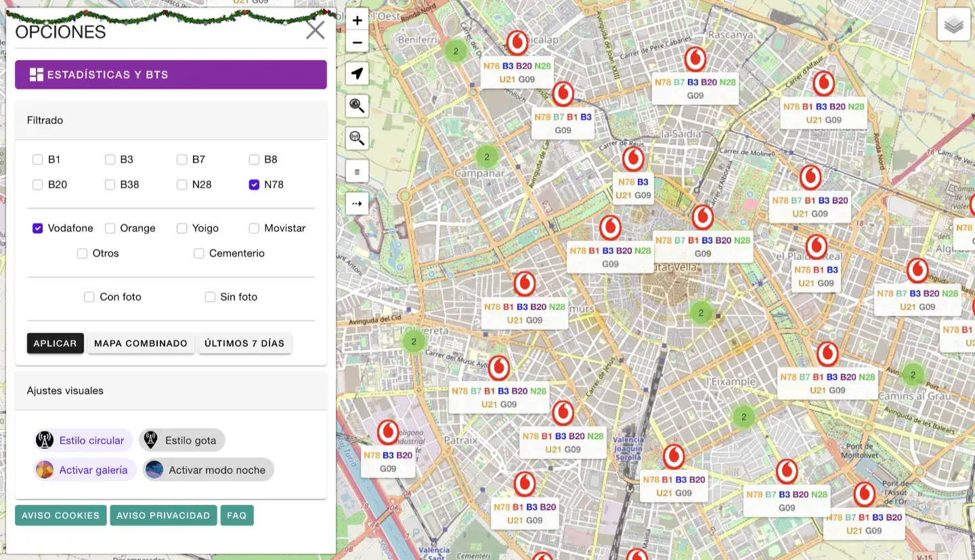The image size is (975, 560).
Task: Check the B20 band filter
Action: coord(38,184)
